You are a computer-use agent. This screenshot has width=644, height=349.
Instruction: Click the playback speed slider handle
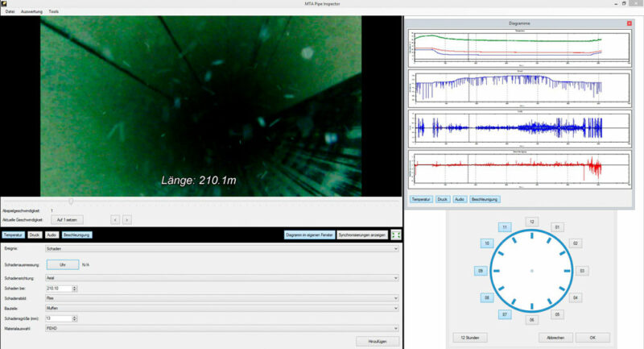pyautogui.click(x=71, y=201)
